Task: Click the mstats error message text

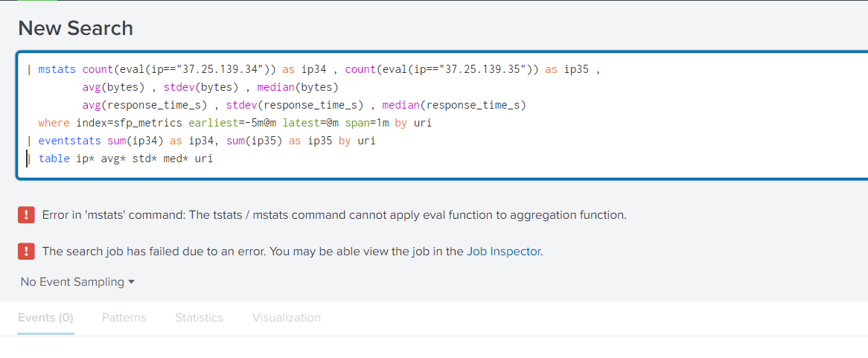Action: [x=334, y=215]
